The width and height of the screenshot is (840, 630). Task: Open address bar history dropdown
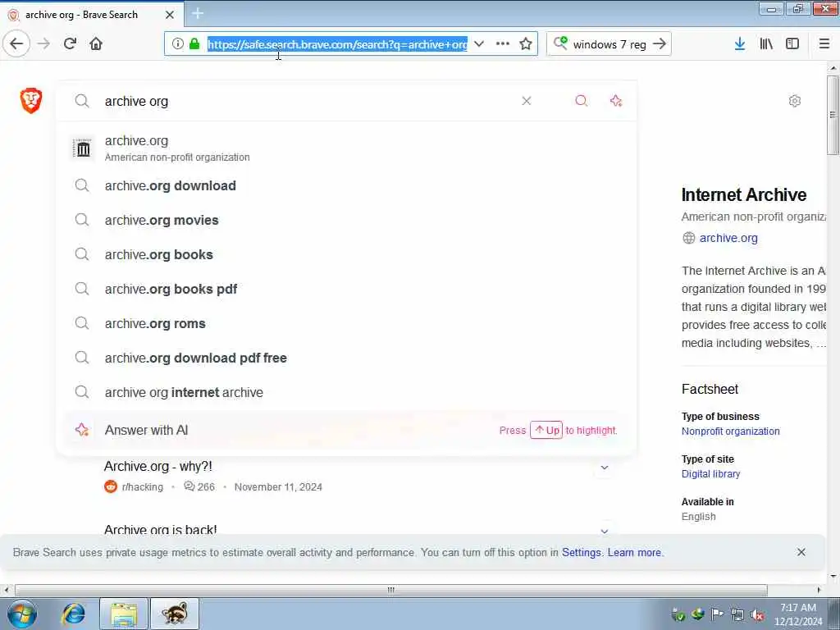tap(479, 44)
